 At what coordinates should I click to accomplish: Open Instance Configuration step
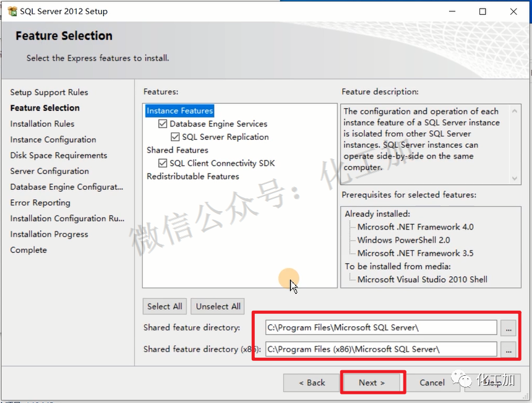(53, 139)
